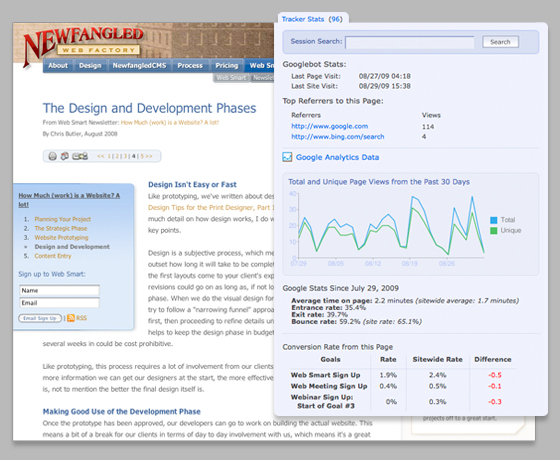Open the About menu item
The image size is (560, 460).
point(58,65)
